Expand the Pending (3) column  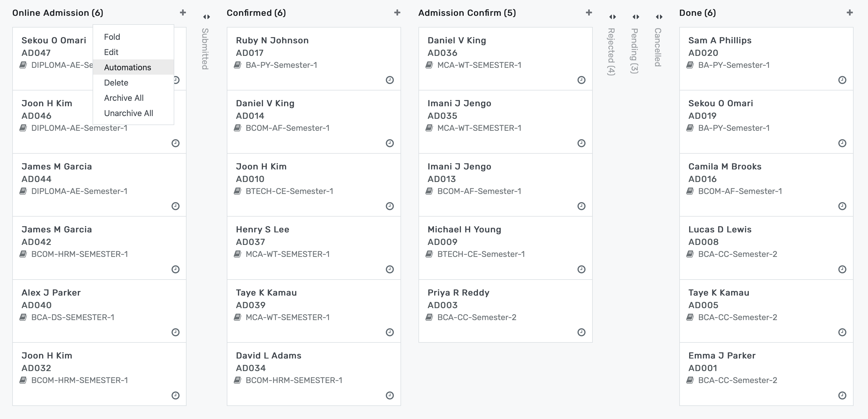tap(636, 17)
